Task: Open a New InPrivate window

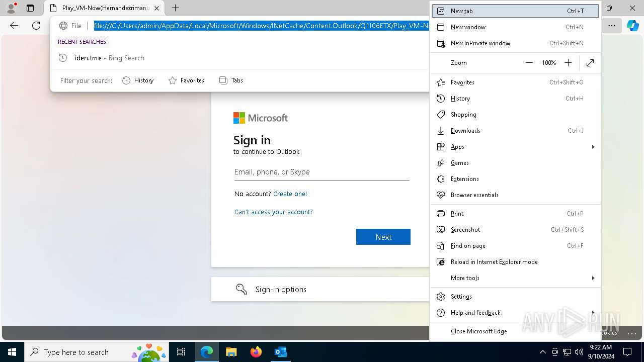Action: pyautogui.click(x=515, y=43)
